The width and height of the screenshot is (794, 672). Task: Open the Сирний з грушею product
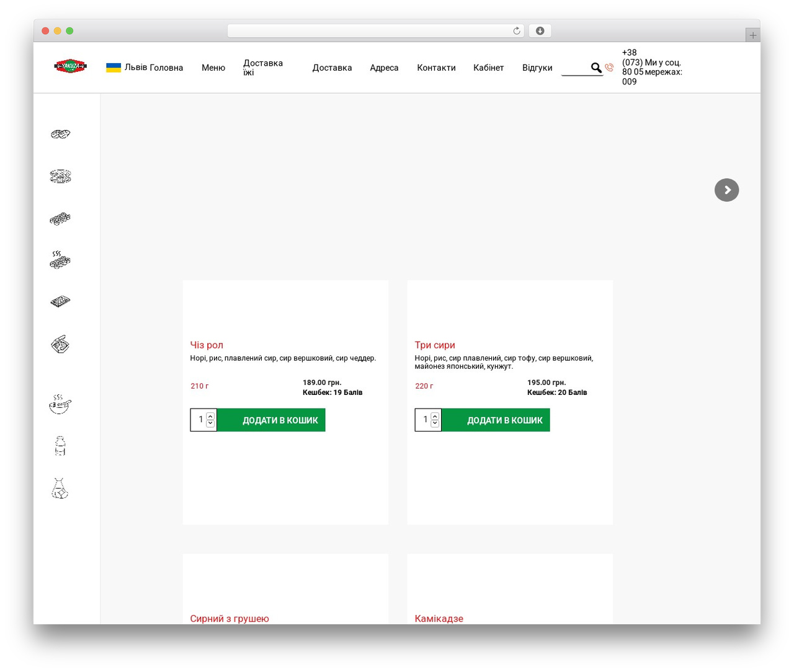click(x=230, y=618)
